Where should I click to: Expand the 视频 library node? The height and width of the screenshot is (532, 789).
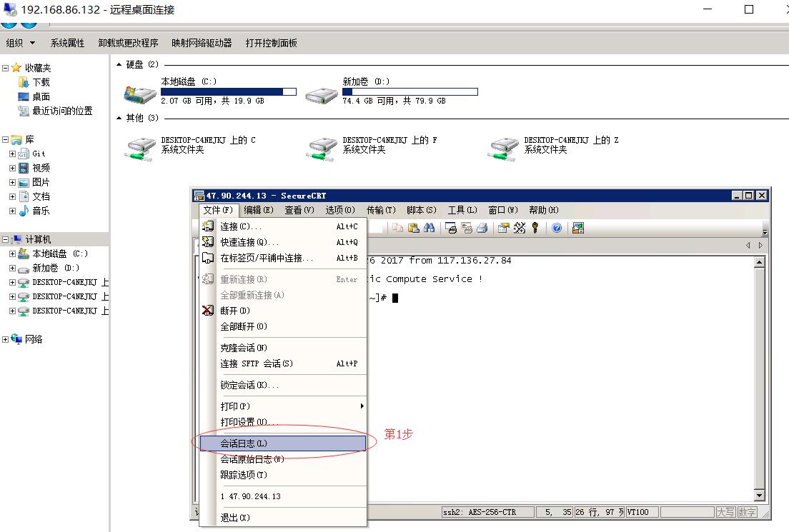coord(12,168)
